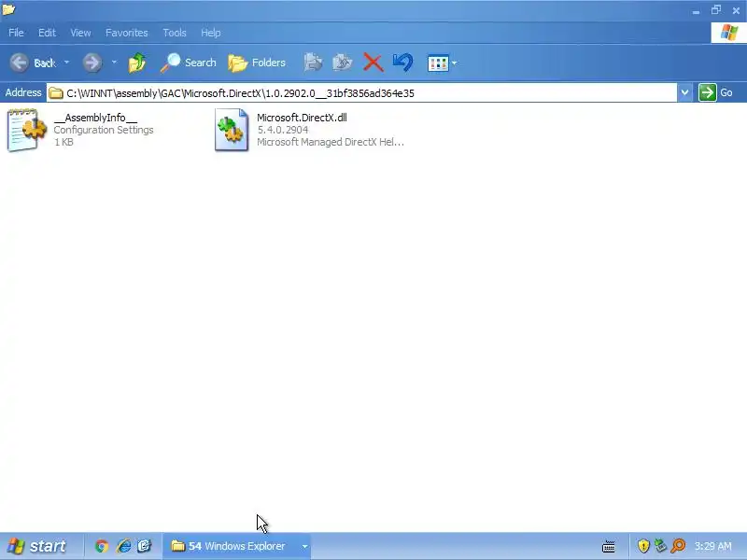Open the Help menu
This screenshot has height=560, width=747.
[x=211, y=33]
